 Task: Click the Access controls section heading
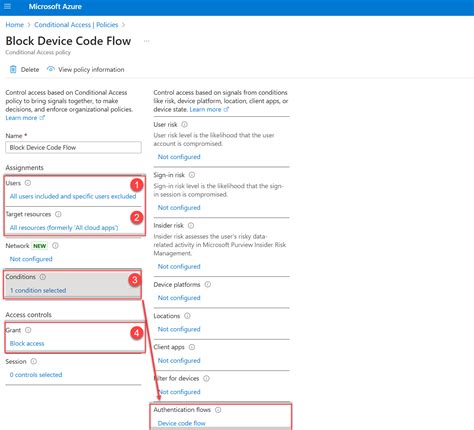tap(28, 315)
